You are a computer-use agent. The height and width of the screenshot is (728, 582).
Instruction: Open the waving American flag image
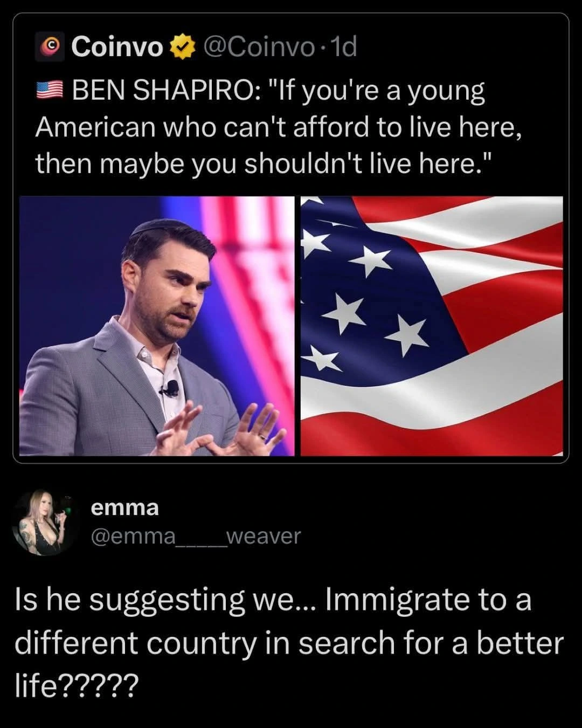click(x=432, y=326)
